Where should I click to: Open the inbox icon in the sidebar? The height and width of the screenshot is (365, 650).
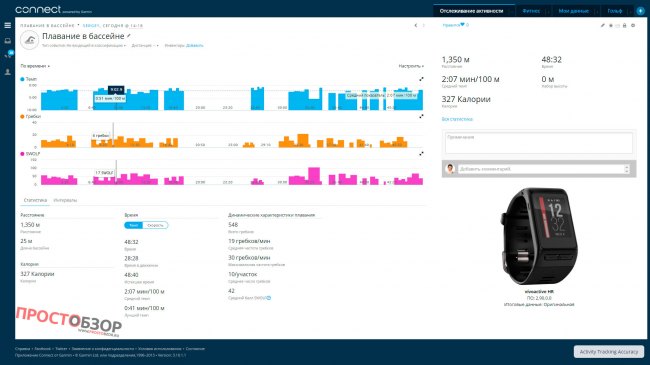7,41
